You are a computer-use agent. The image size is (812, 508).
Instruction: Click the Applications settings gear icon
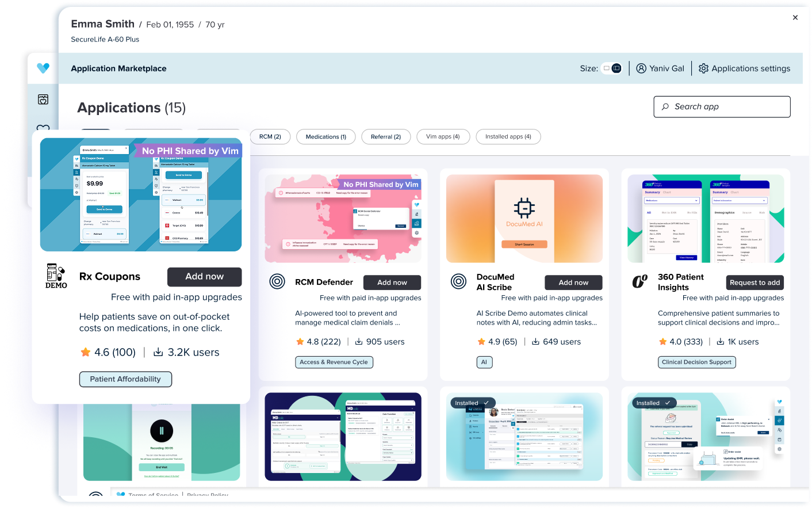(703, 68)
